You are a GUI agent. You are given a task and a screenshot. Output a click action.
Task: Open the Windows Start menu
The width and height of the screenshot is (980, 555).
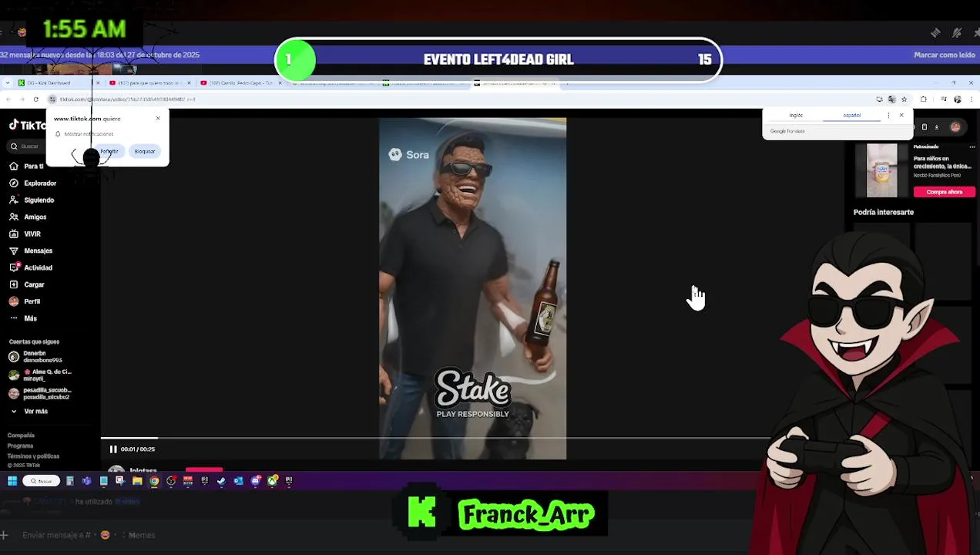(12, 481)
